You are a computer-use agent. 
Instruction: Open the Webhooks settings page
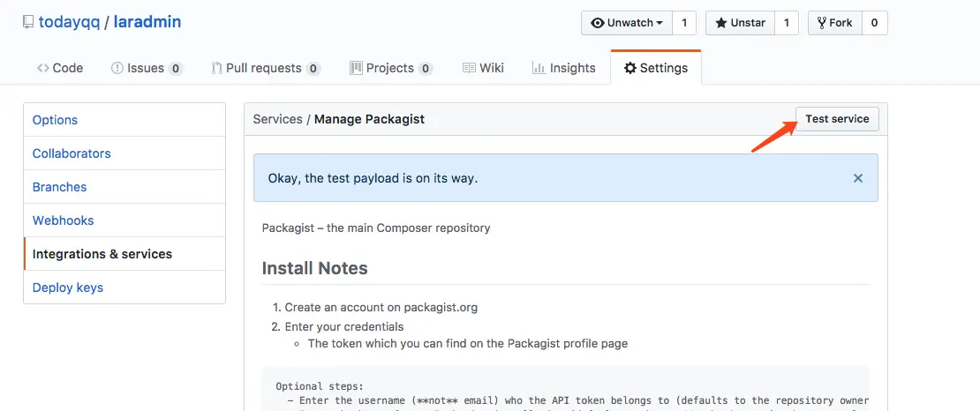coord(63,220)
